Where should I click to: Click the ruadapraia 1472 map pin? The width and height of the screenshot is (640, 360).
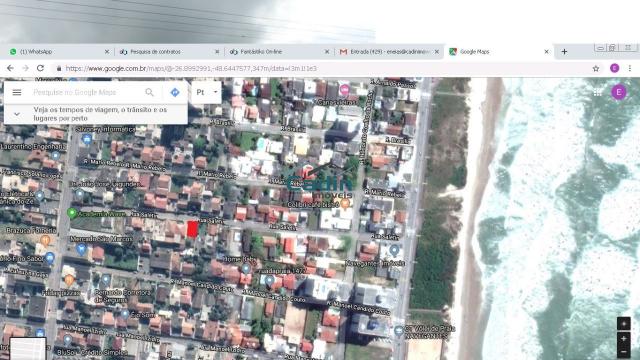click(269, 280)
